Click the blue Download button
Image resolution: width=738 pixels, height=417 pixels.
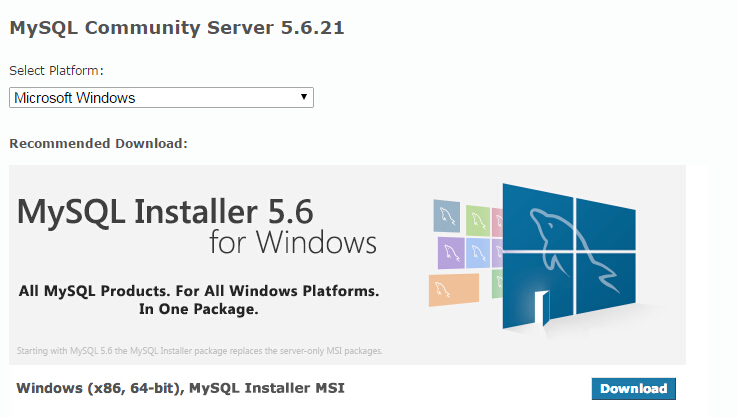pos(634,389)
